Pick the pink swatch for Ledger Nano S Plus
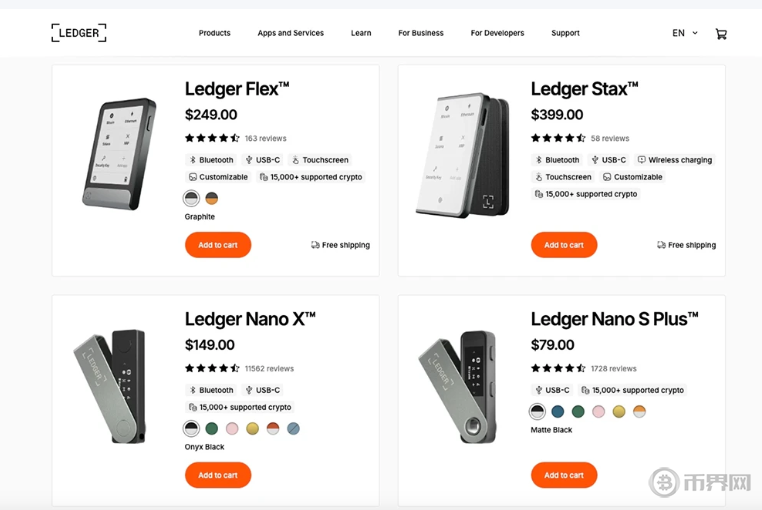This screenshot has width=762, height=510. [598, 411]
